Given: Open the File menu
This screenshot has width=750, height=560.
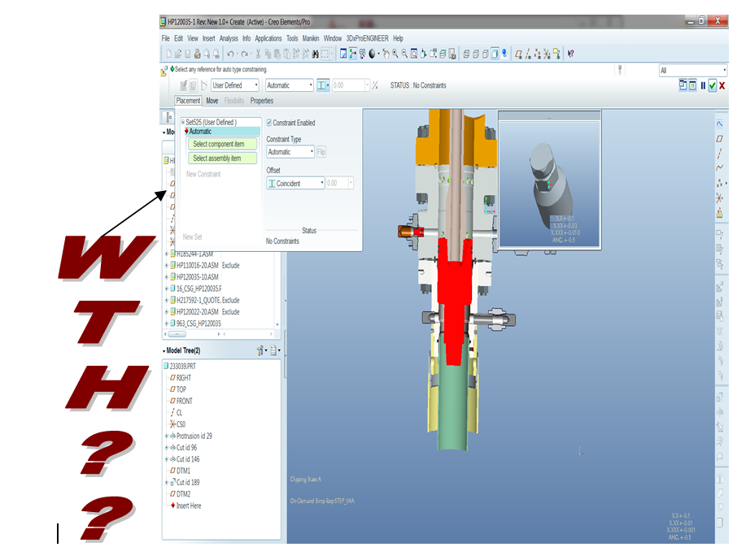Looking at the screenshot, I should pos(165,39).
